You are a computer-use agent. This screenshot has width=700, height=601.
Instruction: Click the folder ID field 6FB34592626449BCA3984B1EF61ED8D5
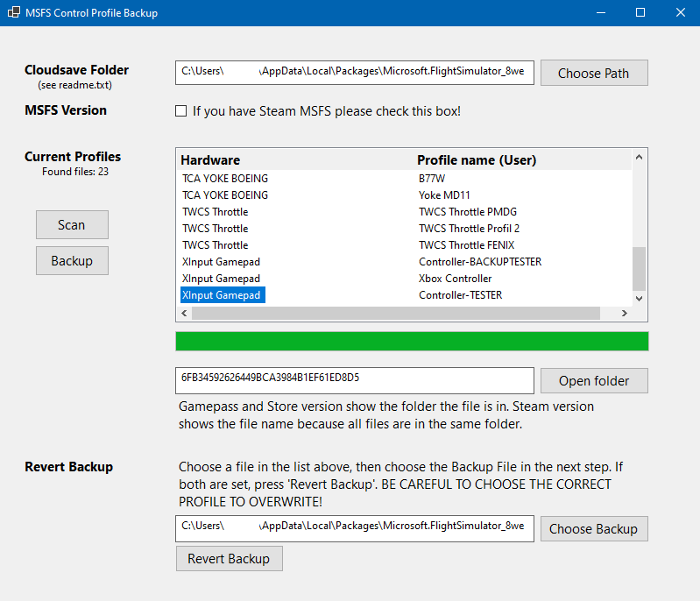355,381
